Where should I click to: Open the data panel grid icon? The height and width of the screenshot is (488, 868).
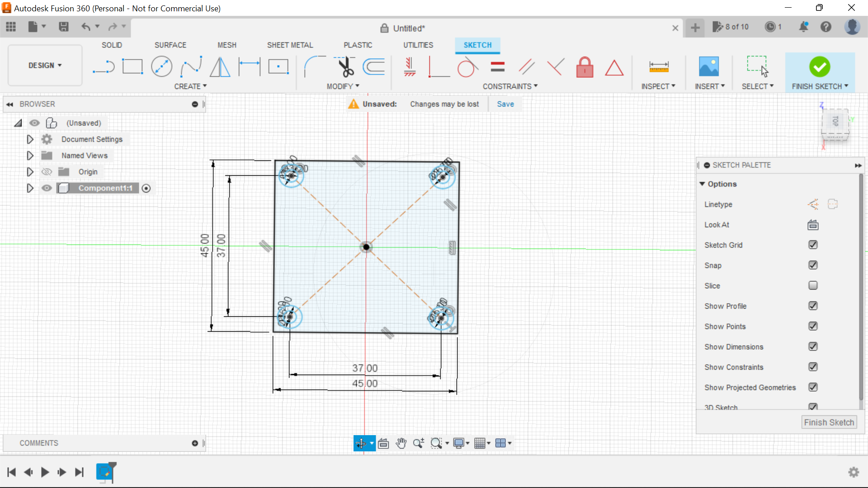(x=11, y=27)
